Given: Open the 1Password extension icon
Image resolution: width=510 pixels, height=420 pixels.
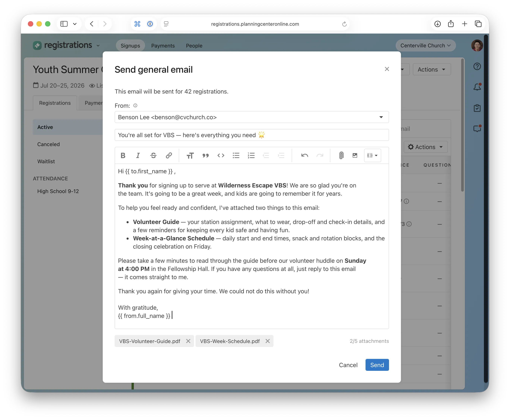Looking at the screenshot, I should [x=150, y=24].
